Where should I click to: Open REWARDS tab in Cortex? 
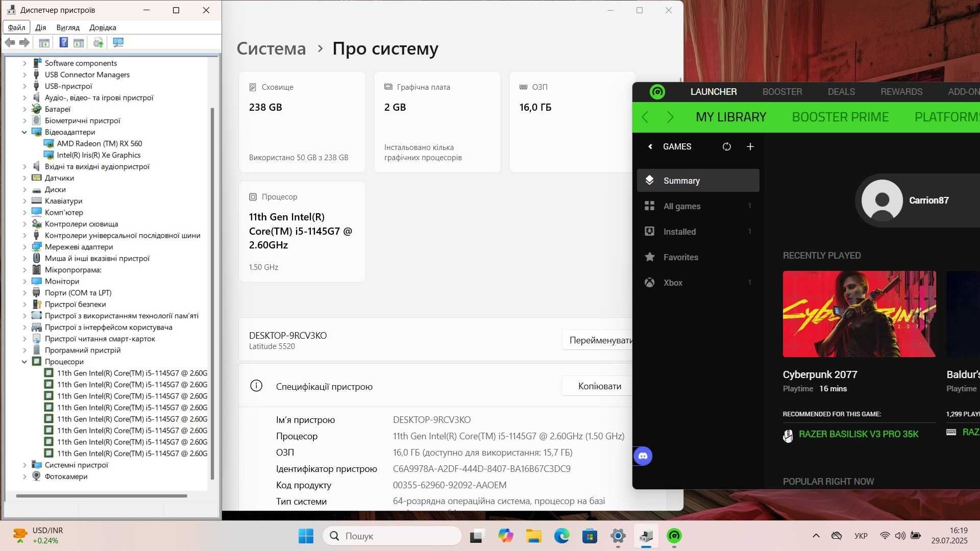pyautogui.click(x=901, y=92)
